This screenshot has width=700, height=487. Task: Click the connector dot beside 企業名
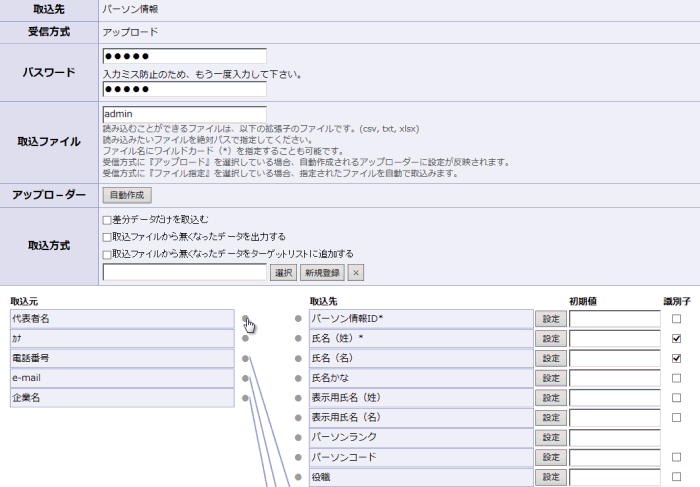tap(245, 398)
